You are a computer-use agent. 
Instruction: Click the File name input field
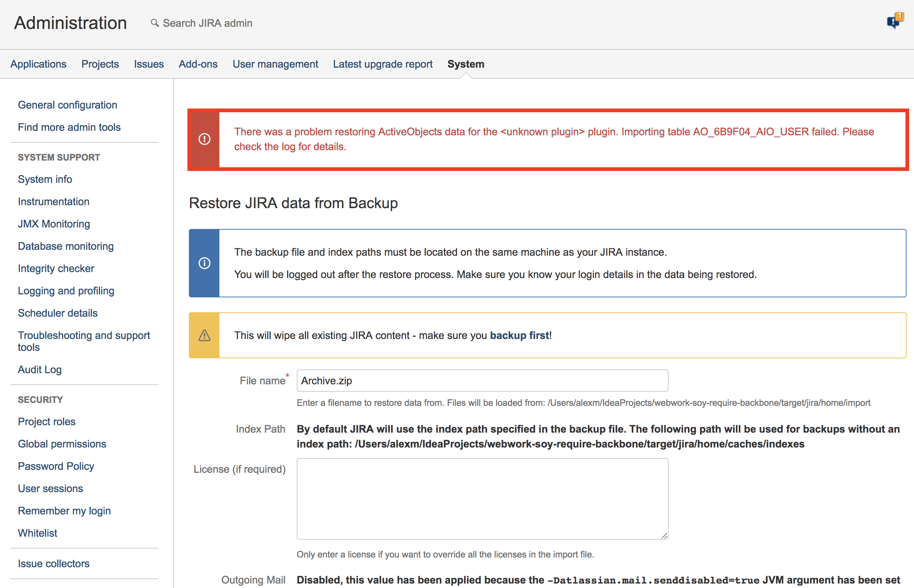(482, 380)
